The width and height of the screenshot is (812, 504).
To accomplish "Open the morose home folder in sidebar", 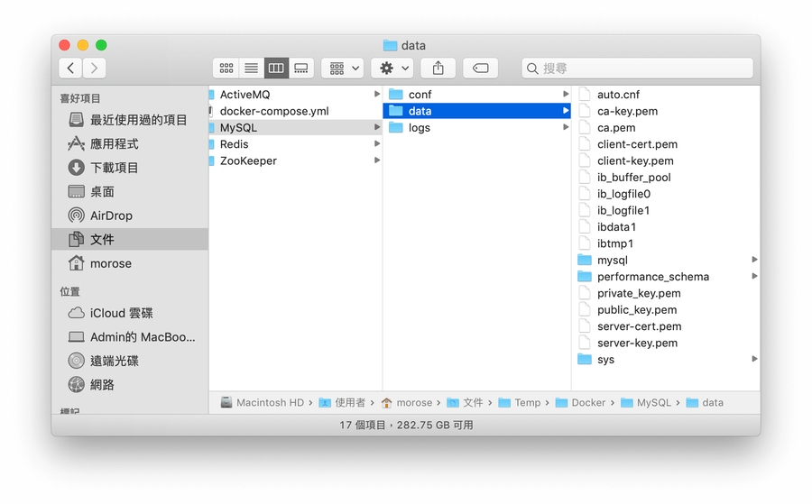I will coord(110,263).
